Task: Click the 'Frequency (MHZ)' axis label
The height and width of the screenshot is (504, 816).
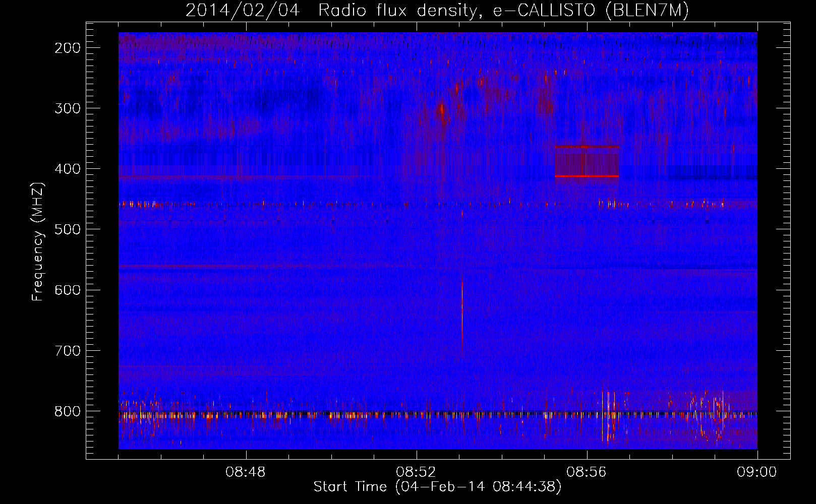Action: pyautogui.click(x=38, y=241)
